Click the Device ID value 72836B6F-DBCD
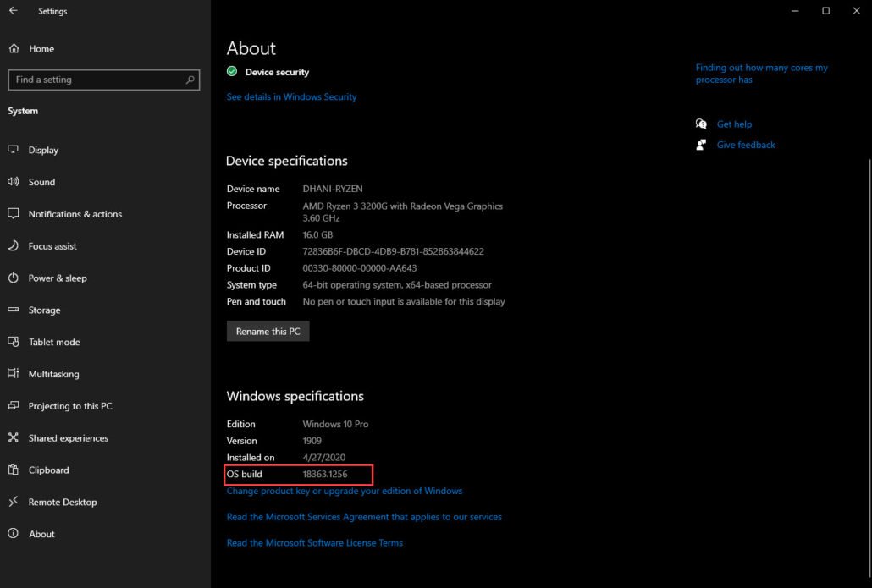Image resolution: width=872 pixels, height=588 pixels. pos(393,251)
